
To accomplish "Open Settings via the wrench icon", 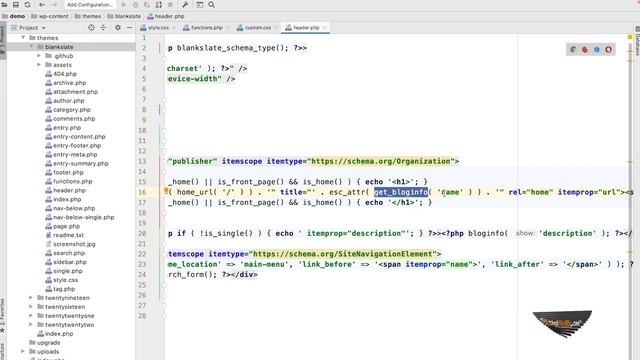I will tap(185, 5).
